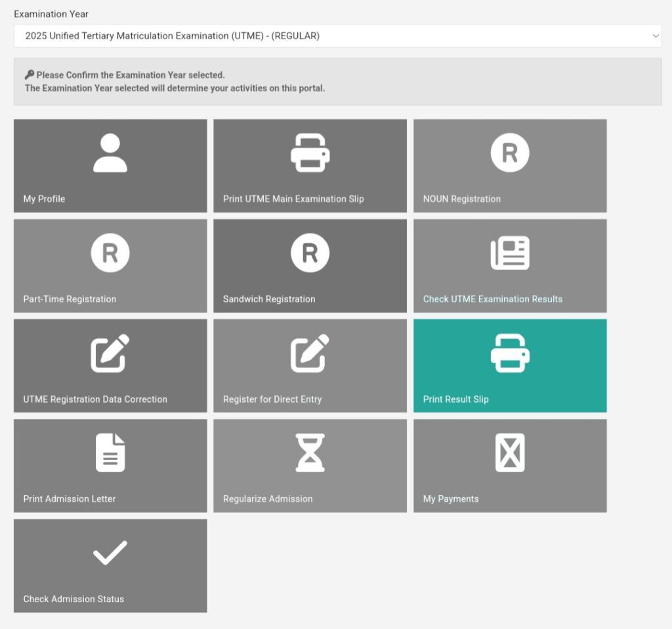Click the hourglass icon on Regularize Admission
Image resolution: width=672 pixels, height=629 pixels.
tap(310, 453)
